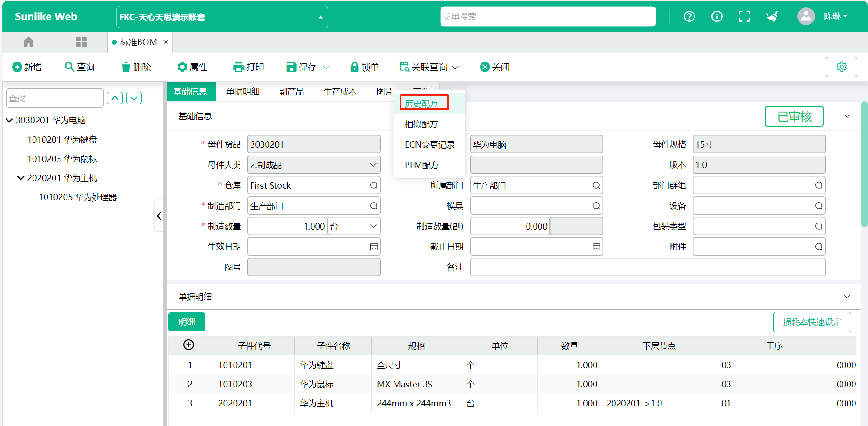The height and width of the screenshot is (426, 868).
Task: Click the 查询 search toolbar button
Action: tap(80, 67)
